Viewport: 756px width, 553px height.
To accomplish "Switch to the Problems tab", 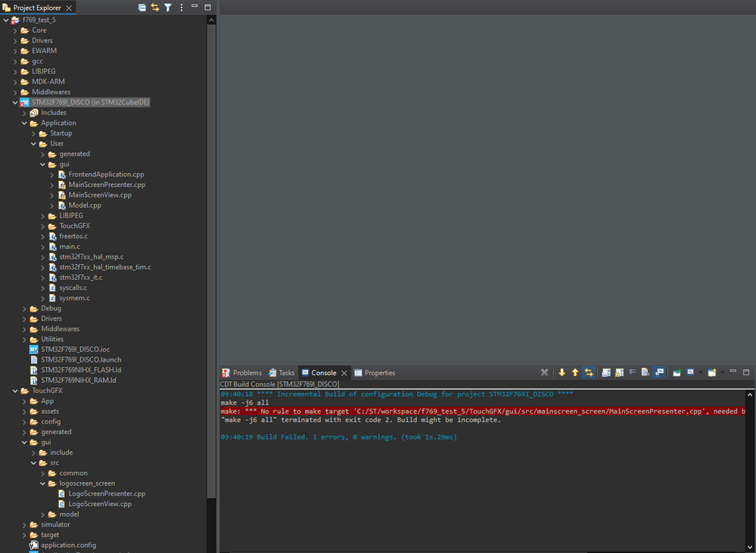I will click(241, 373).
